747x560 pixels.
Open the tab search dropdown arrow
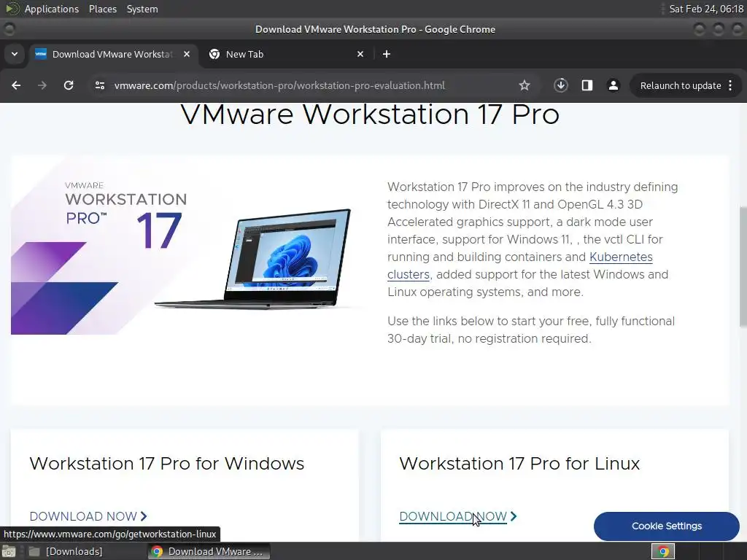[15, 54]
